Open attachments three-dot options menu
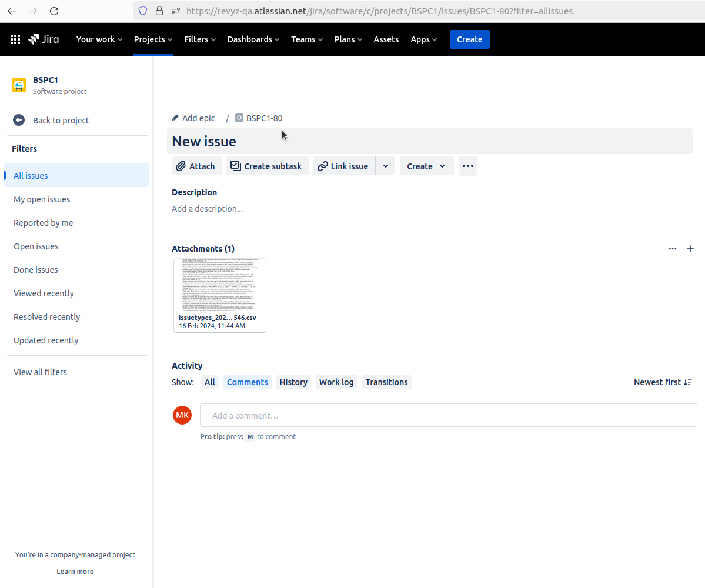705x588 pixels. tap(673, 249)
